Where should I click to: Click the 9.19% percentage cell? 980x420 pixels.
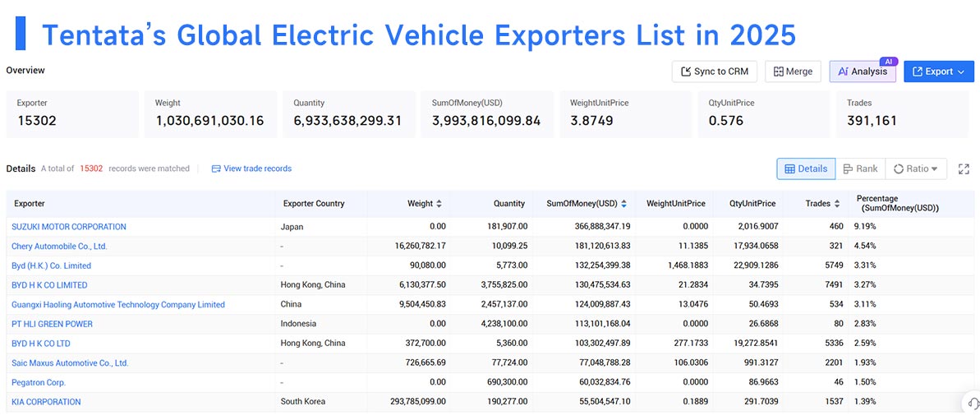pos(865,227)
